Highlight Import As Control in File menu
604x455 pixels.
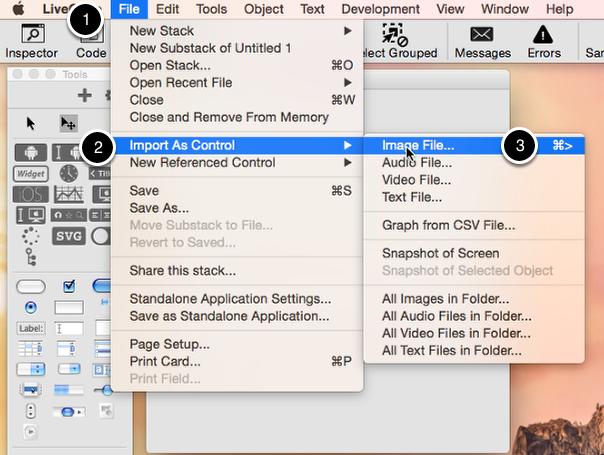[x=237, y=145]
